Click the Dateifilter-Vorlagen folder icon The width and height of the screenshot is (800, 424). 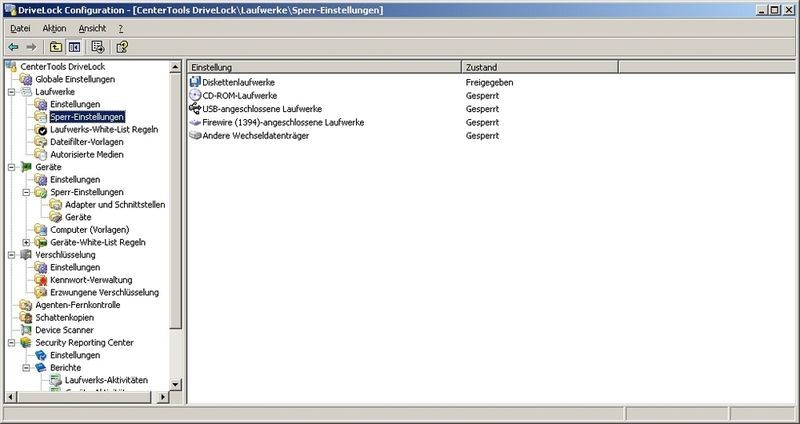coord(41,142)
